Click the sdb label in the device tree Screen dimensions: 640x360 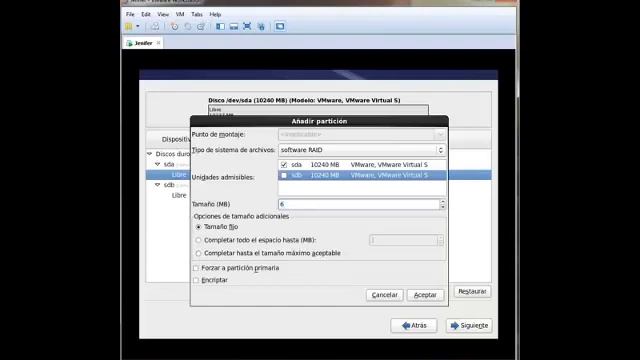169,185
